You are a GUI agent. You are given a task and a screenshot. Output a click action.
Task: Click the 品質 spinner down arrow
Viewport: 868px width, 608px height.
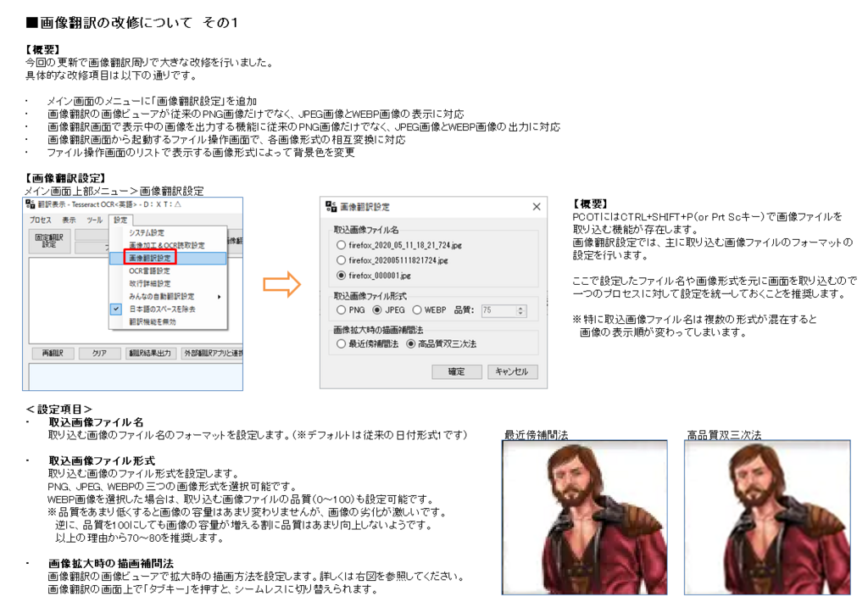click(520, 314)
